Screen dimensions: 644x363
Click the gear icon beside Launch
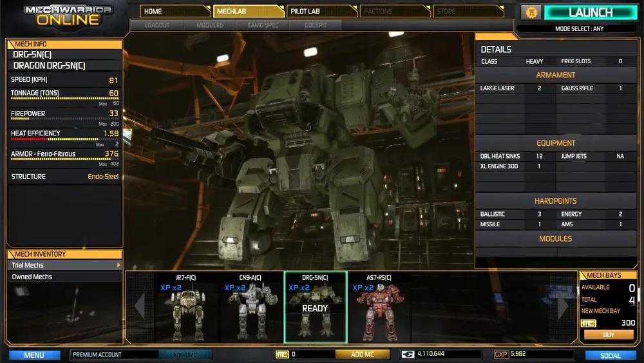pos(531,12)
